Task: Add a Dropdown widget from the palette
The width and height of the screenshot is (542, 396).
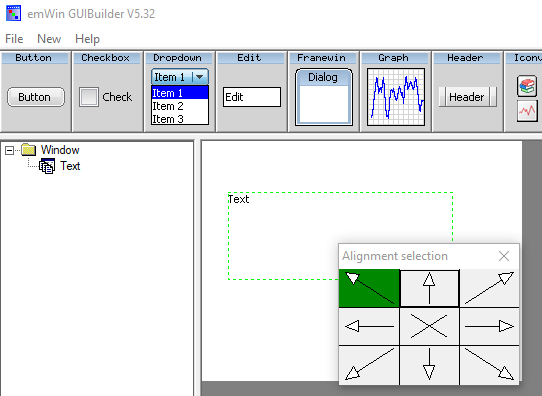Action: click(180, 92)
